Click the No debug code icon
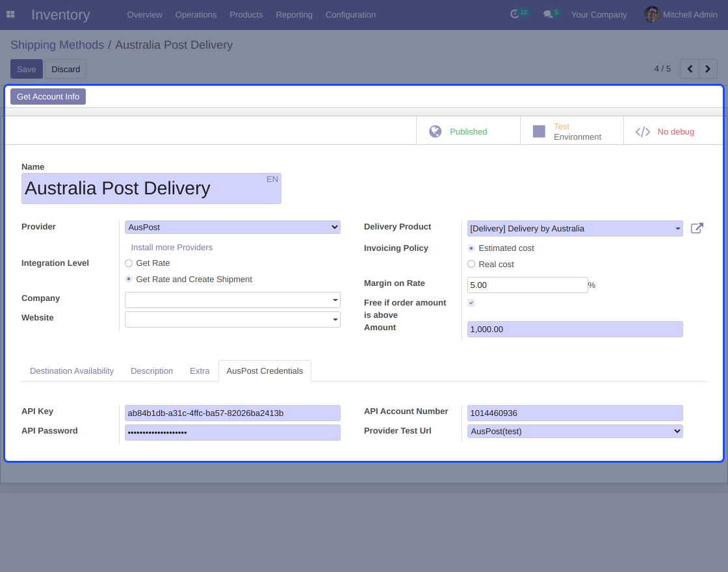The width and height of the screenshot is (728, 572). click(643, 132)
